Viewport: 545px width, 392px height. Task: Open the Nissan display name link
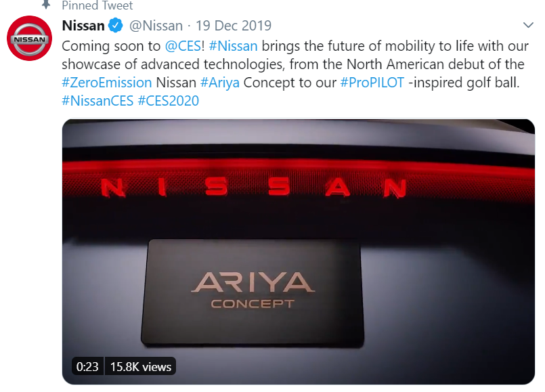click(x=83, y=25)
